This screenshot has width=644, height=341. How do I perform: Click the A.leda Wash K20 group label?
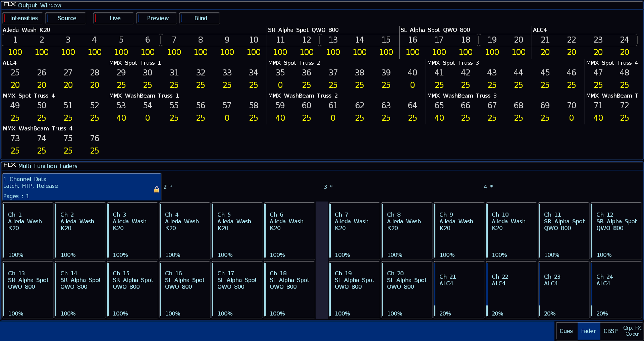point(26,30)
